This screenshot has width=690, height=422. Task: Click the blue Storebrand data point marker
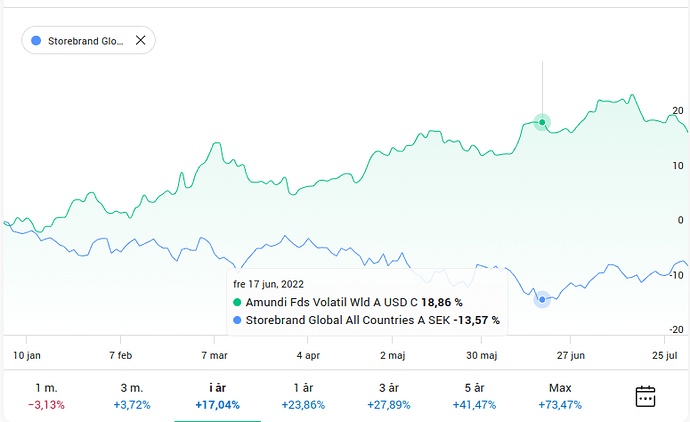(542, 299)
